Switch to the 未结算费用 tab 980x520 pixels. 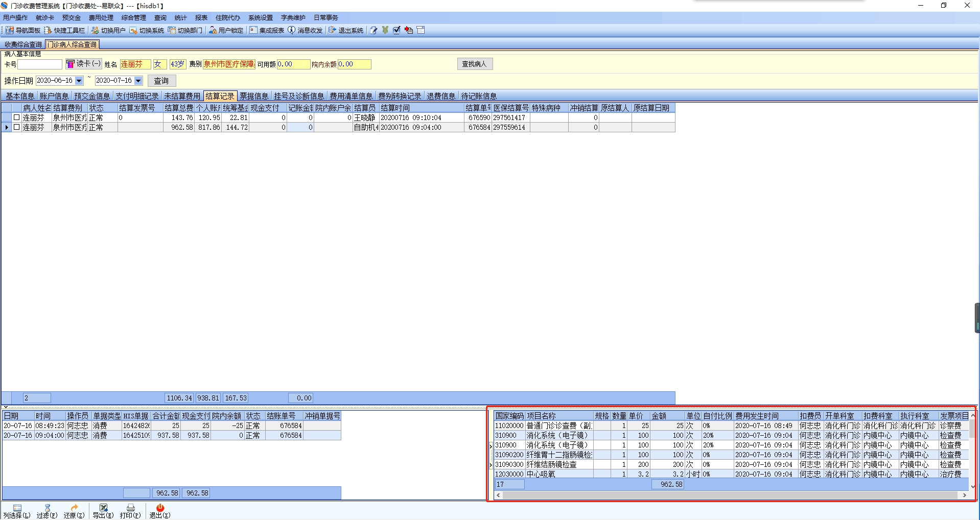[x=182, y=96]
